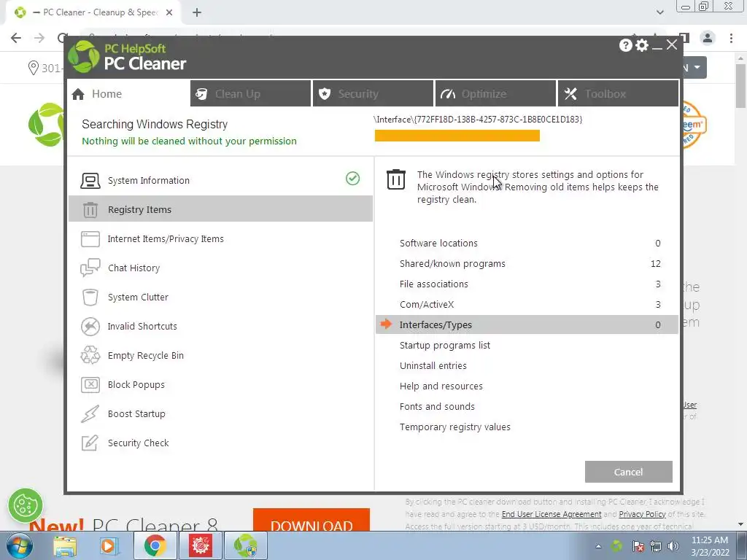Click the volume speaker tray icon

click(x=673, y=546)
